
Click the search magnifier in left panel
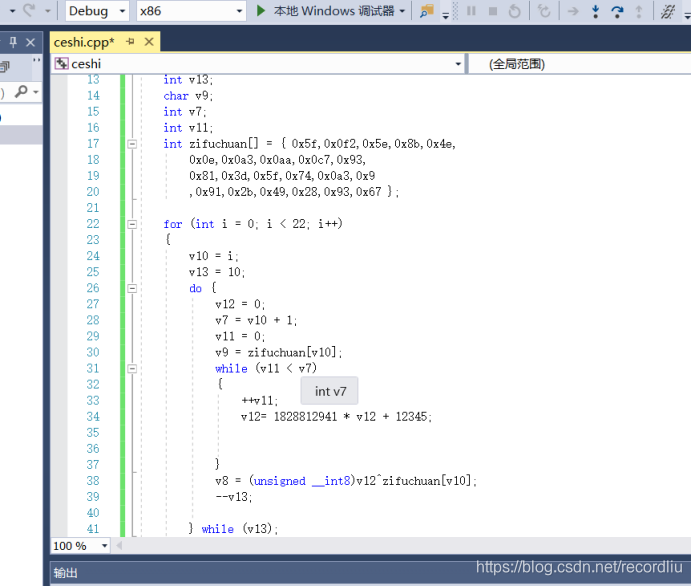(21, 92)
